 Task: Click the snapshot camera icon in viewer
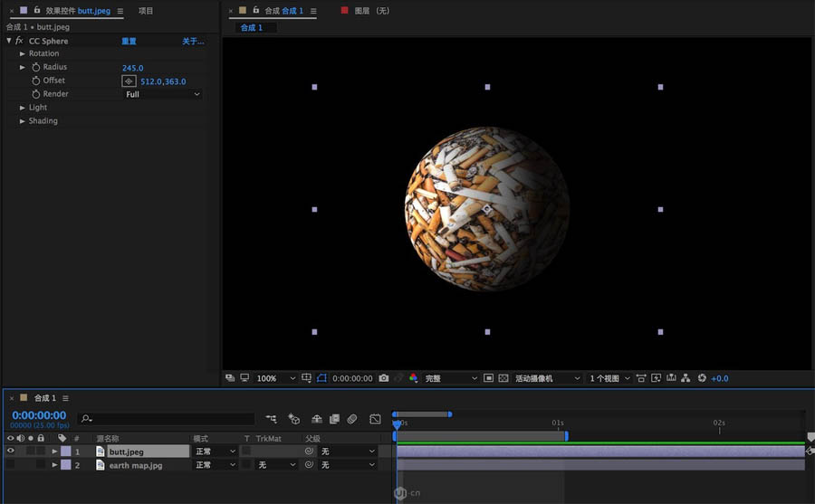(384, 378)
